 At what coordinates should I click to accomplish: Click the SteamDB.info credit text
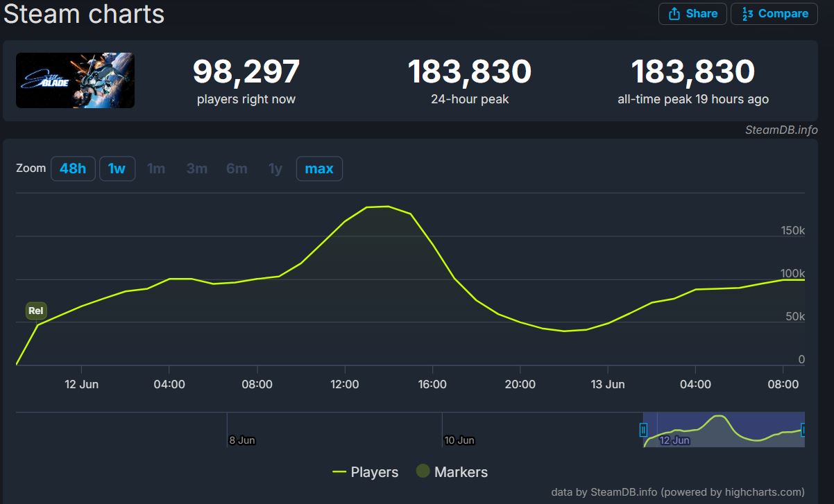(781, 130)
